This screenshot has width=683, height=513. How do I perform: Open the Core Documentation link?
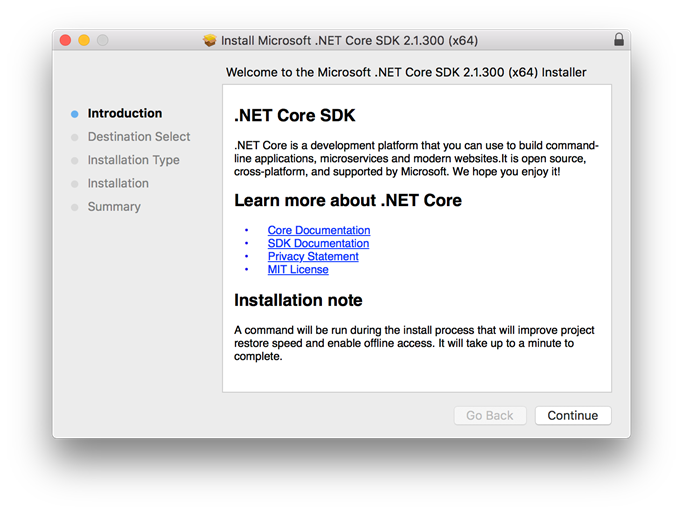(x=319, y=230)
